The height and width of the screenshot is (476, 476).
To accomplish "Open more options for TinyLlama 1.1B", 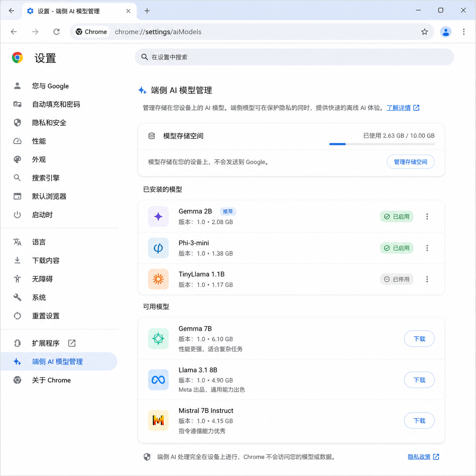I will coord(427,279).
